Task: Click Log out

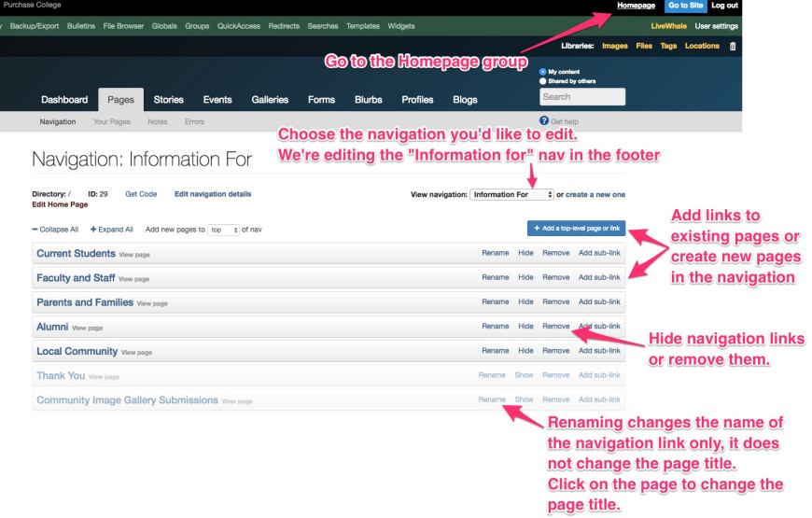Action: [x=724, y=6]
